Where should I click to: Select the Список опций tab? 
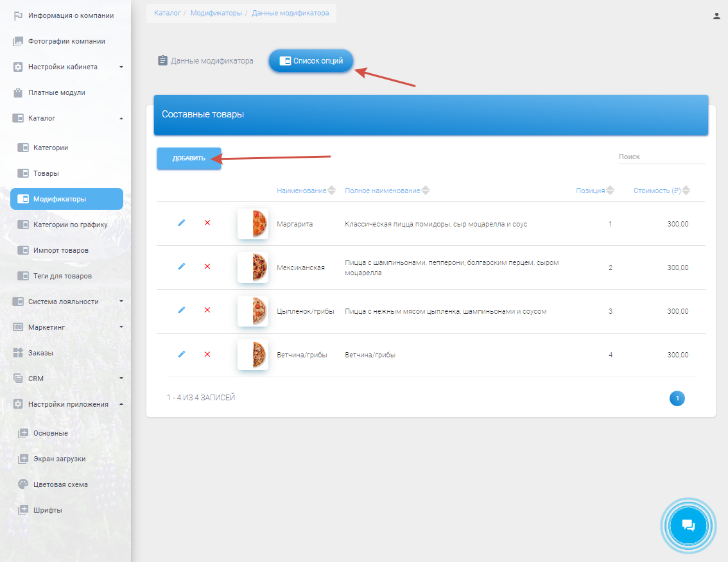click(x=311, y=61)
